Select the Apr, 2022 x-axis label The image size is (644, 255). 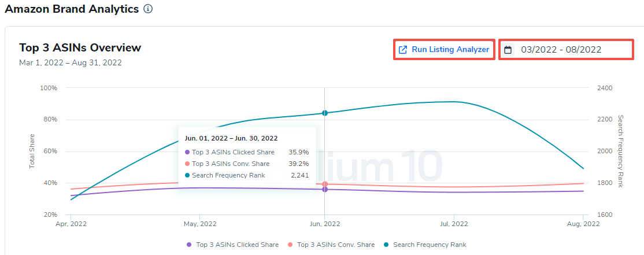[x=71, y=223]
